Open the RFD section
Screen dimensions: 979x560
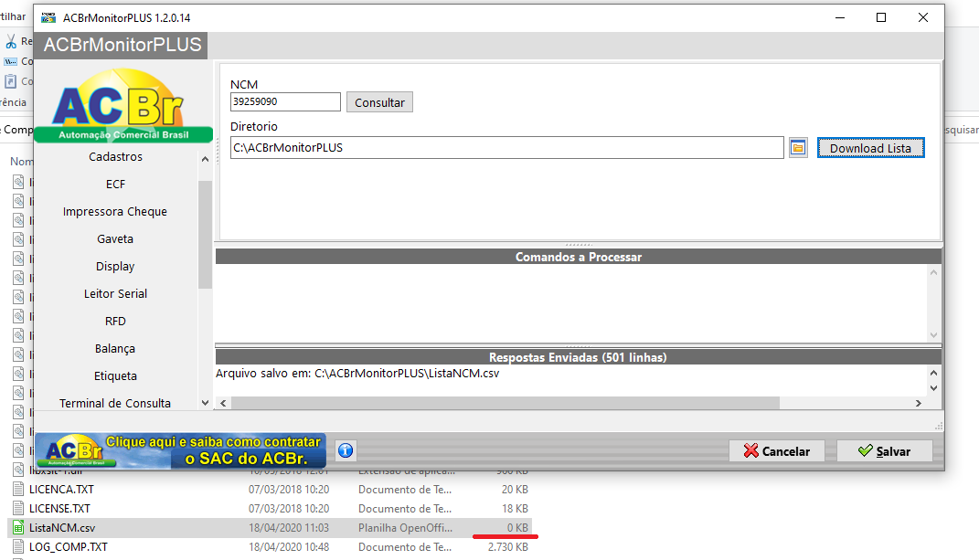(x=115, y=322)
